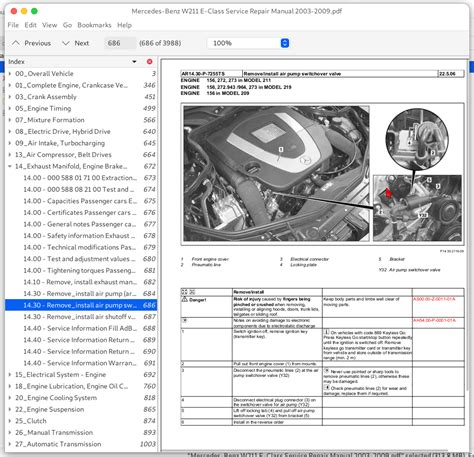This screenshot has height=457, width=474.
Task: Click the Next page down-arrow icon
Action: pyautogui.click(x=66, y=43)
